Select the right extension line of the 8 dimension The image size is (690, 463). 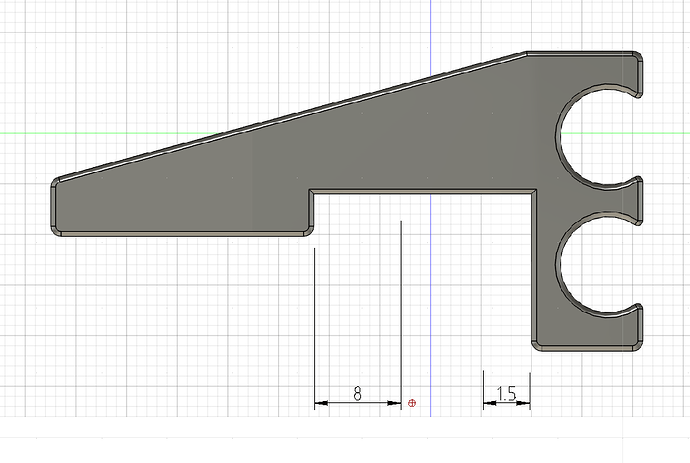tap(401, 310)
